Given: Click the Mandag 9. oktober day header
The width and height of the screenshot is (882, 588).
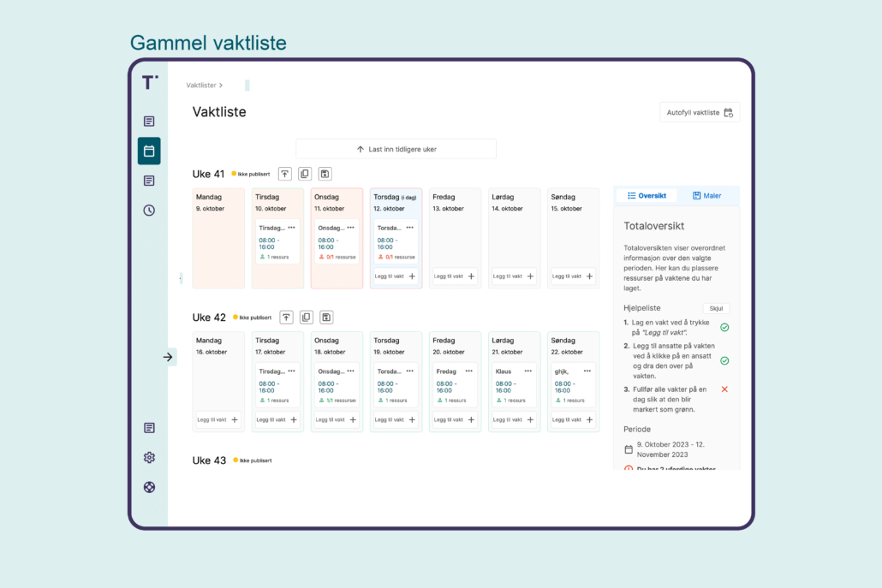Looking at the screenshot, I should point(211,202).
